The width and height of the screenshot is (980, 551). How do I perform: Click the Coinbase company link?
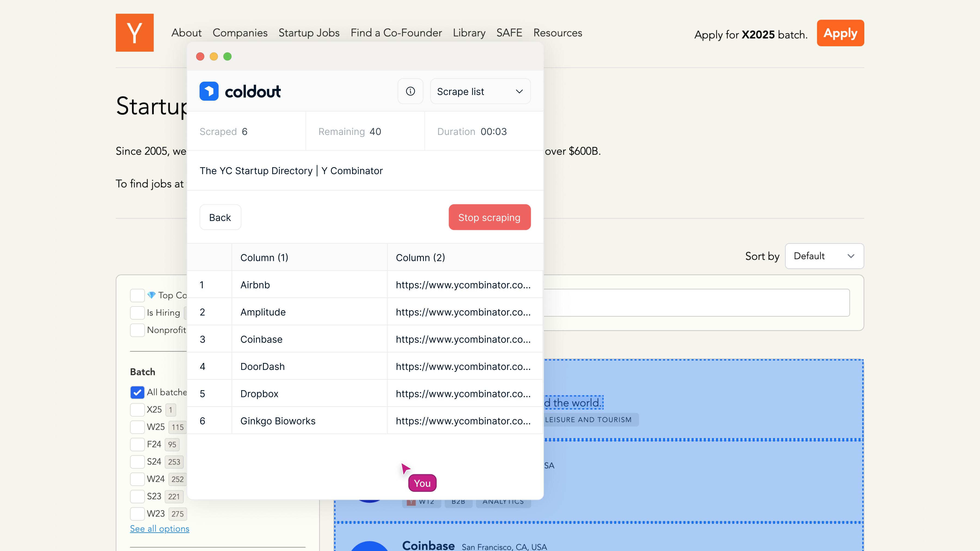tap(428, 546)
